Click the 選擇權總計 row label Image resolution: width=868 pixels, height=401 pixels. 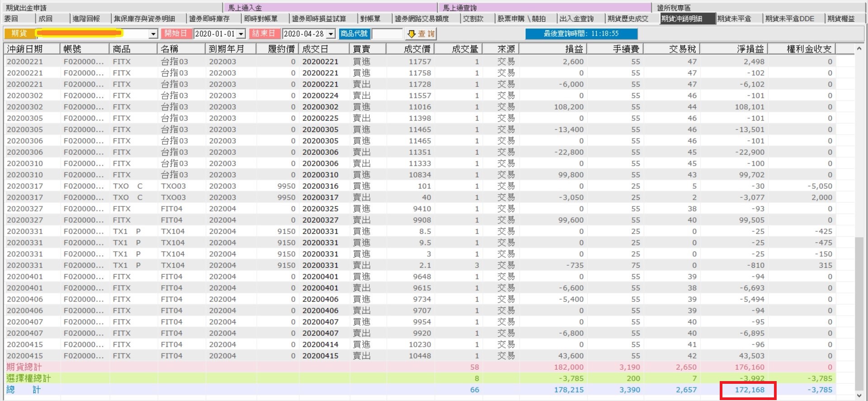click(x=28, y=378)
